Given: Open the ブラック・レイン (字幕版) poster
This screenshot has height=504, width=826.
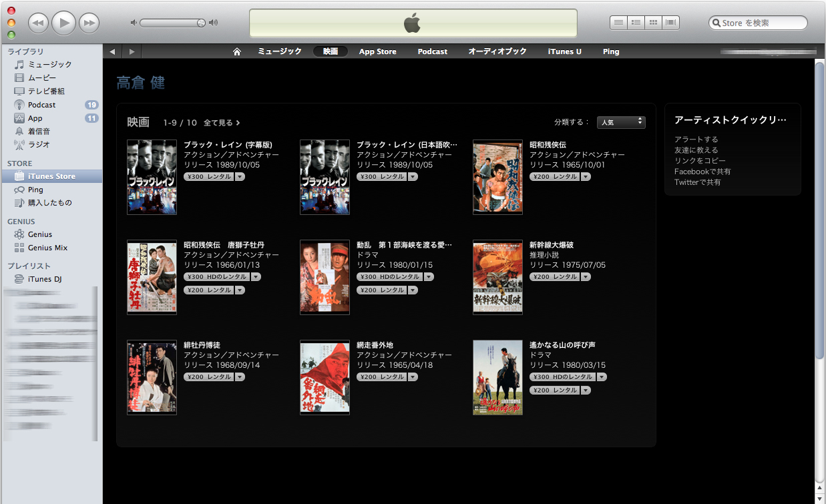Looking at the screenshot, I should click(x=152, y=177).
